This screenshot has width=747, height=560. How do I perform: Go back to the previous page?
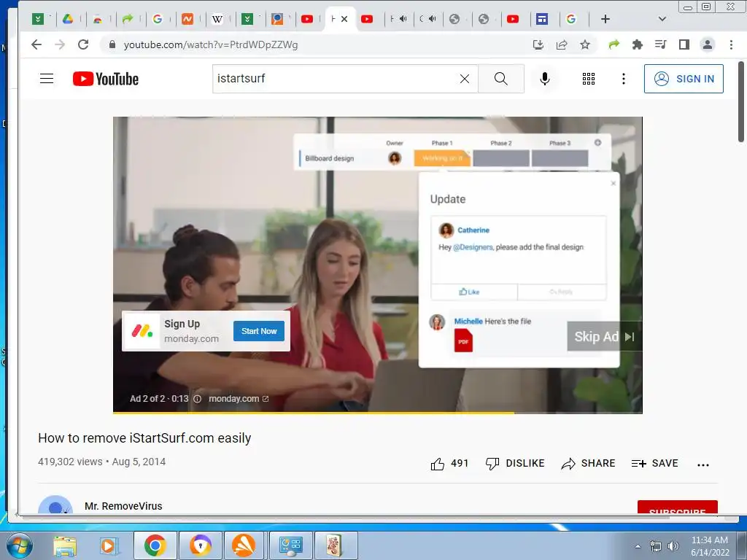pos(36,44)
